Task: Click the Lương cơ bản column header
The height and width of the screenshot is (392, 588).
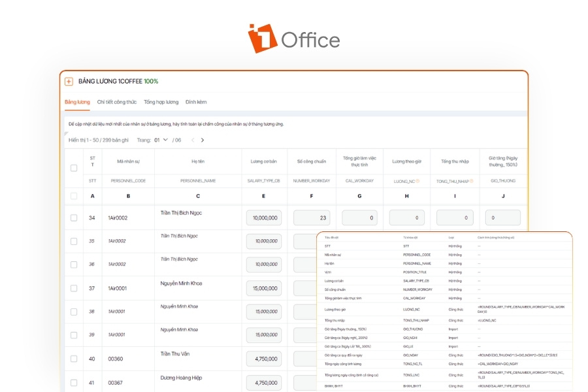Action: pyautogui.click(x=264, y=161)
